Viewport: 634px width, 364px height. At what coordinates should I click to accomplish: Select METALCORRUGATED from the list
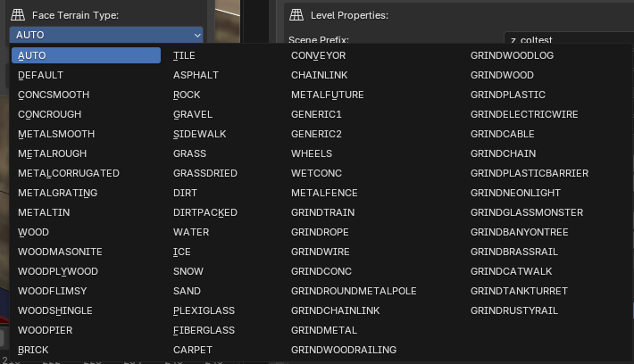coord(69,173)
